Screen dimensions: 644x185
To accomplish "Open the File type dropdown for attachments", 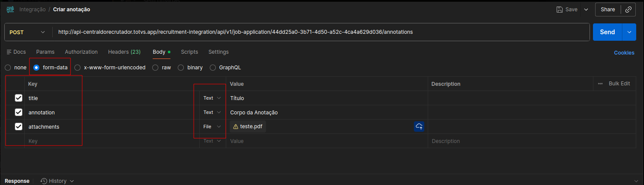I will (212, 127).
